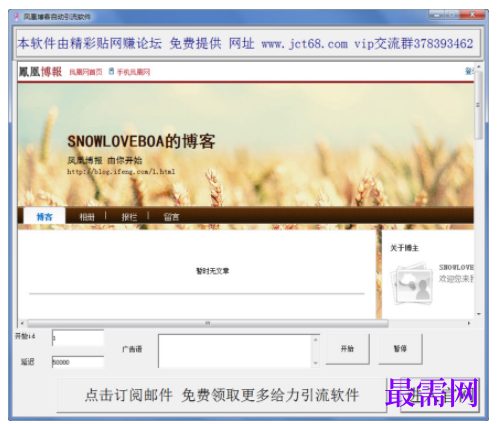Click the horizontal scroll-left arrow

coord(22,323)
